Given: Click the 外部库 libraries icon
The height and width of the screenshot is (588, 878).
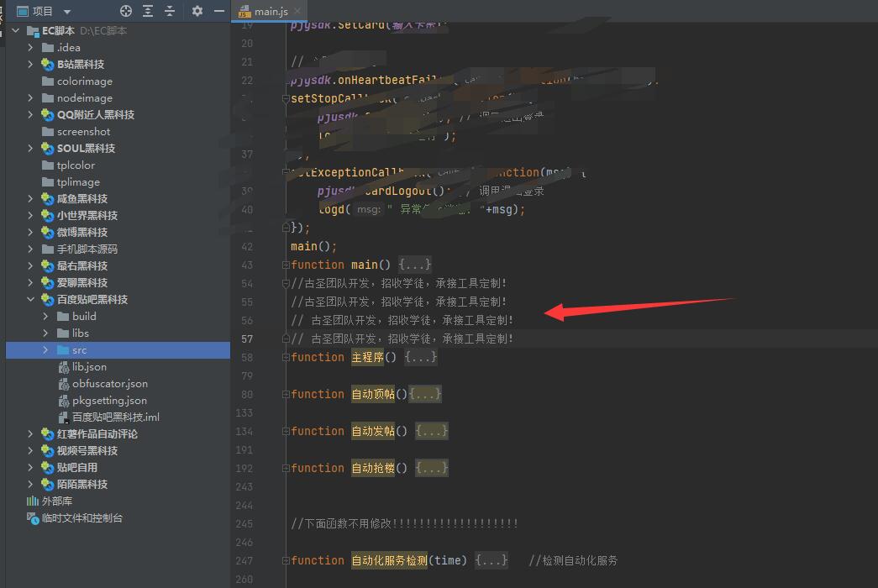Looking at the screenshot, I should (x=33, y=501).
